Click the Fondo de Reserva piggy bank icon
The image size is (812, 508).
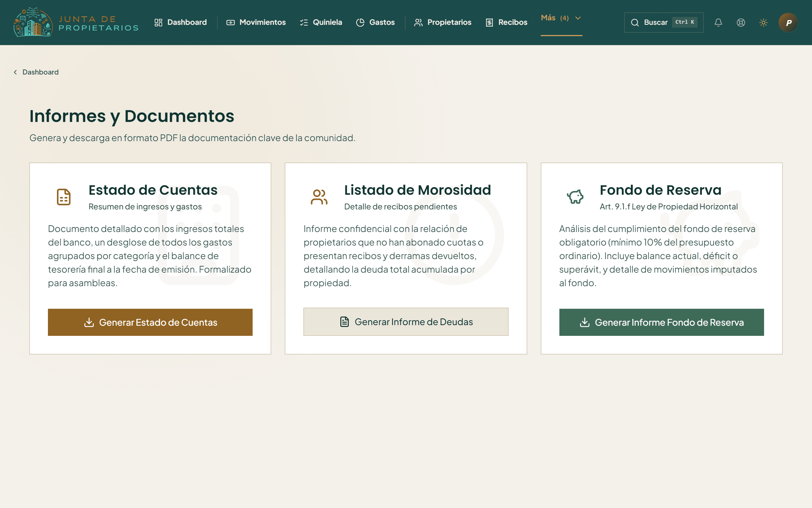[575, 197]
